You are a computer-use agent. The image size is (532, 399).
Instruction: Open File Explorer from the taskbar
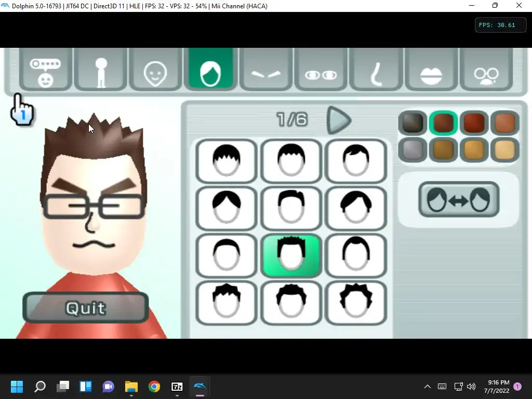(x=131, y=387)
